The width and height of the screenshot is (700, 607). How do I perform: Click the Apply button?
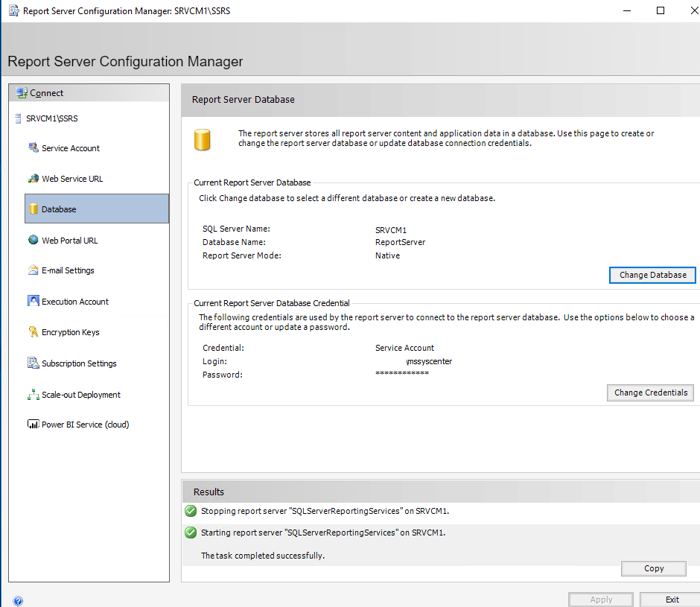pyautogui.click(x=601, y=600)
